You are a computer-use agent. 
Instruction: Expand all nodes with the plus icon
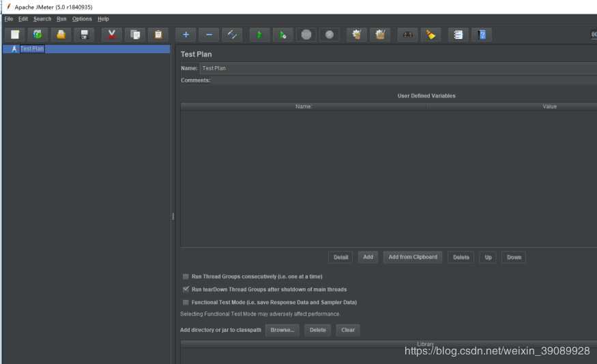tap(186, 35)
